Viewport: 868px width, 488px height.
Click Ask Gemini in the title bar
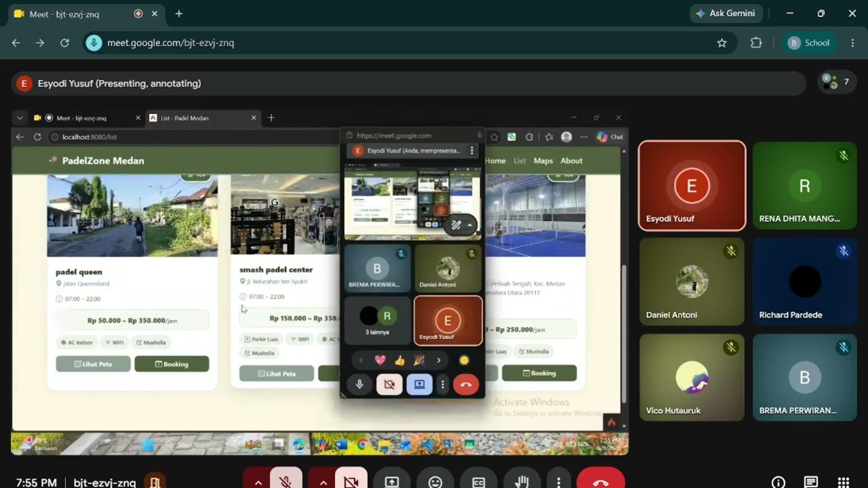(x=726, y=14)
